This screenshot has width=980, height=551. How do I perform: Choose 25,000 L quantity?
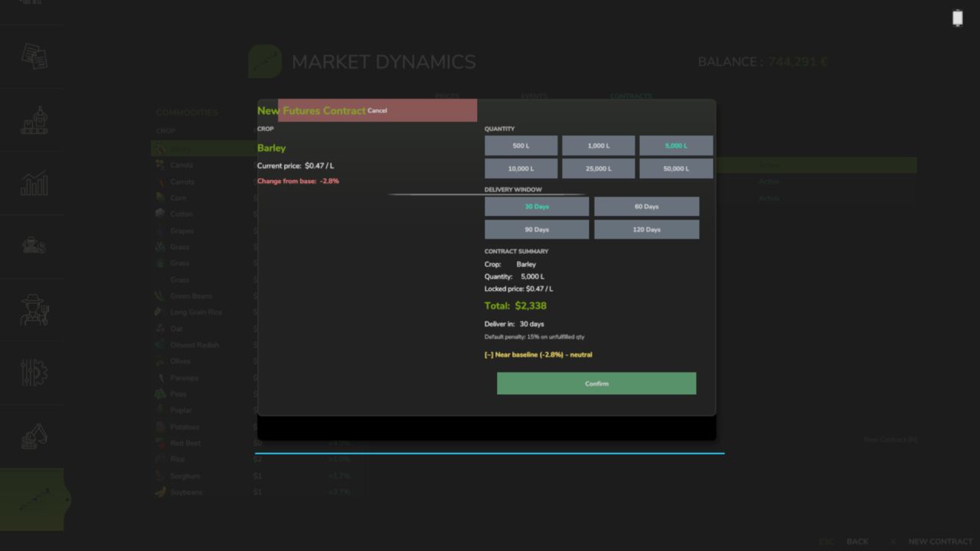[598, 168]
